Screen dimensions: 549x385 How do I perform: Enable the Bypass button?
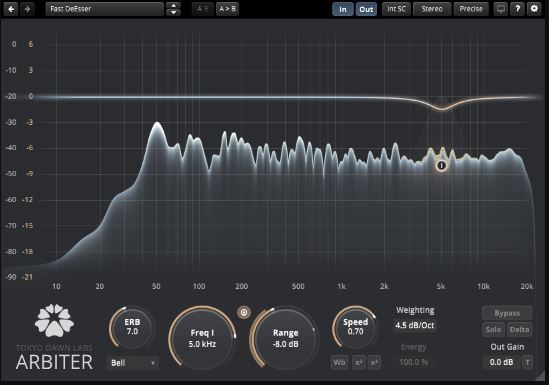tap(507, 313)
